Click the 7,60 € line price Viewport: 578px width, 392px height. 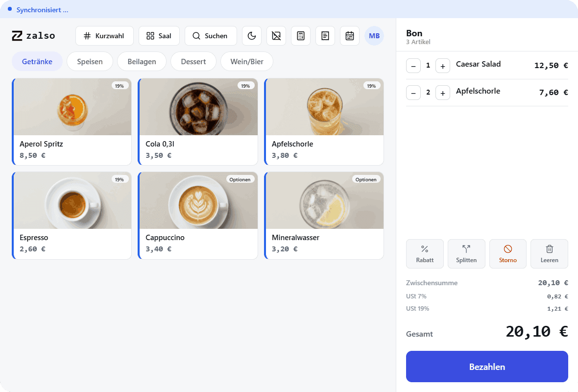coord(554,93)
